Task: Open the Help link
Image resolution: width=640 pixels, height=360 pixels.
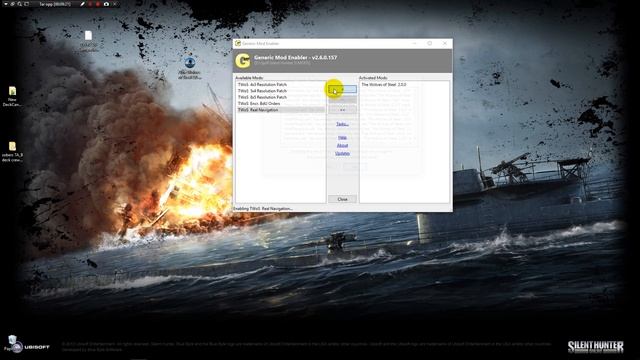Action: [342, 138]
